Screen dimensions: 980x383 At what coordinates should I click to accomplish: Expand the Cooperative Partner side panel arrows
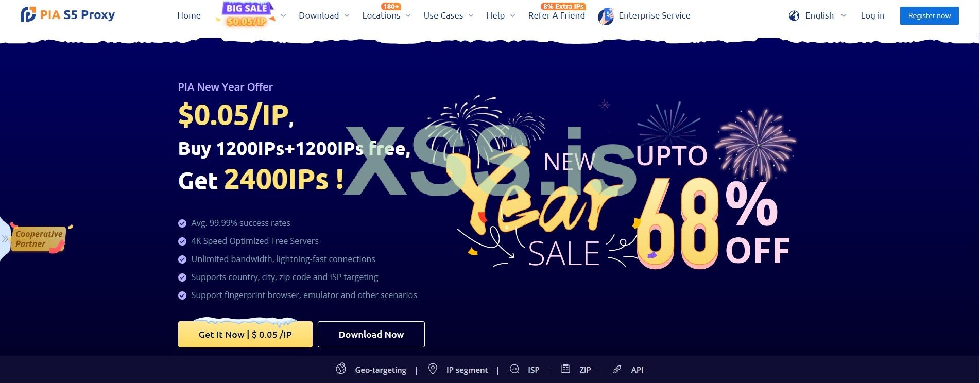point(5,239)
